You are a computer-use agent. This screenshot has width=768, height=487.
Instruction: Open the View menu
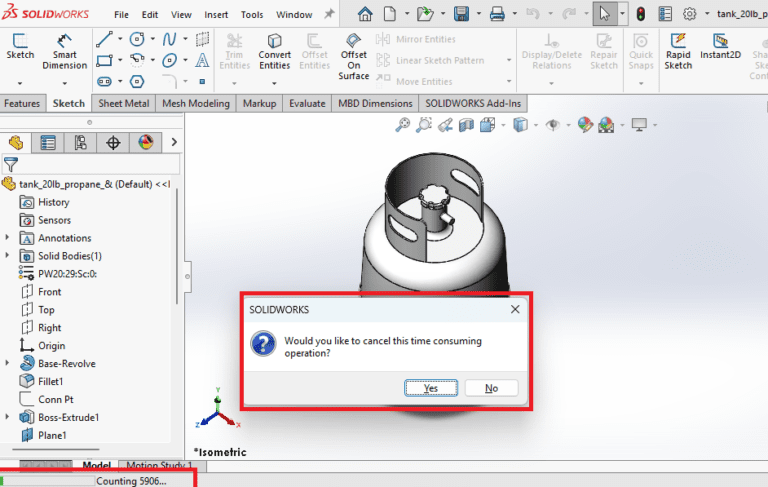(x=181, y=15)
